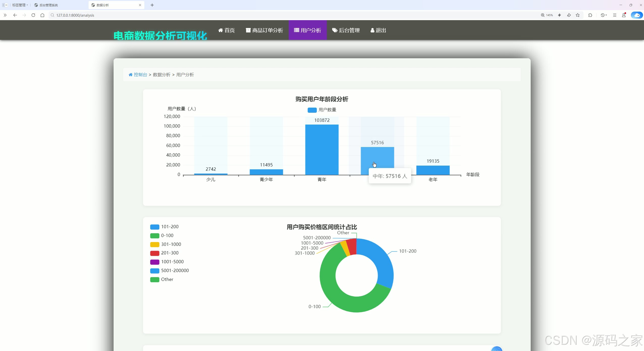Open the history clock dropdown
The height and width of the screenshot is (351, 644).
tap(604, 15)
